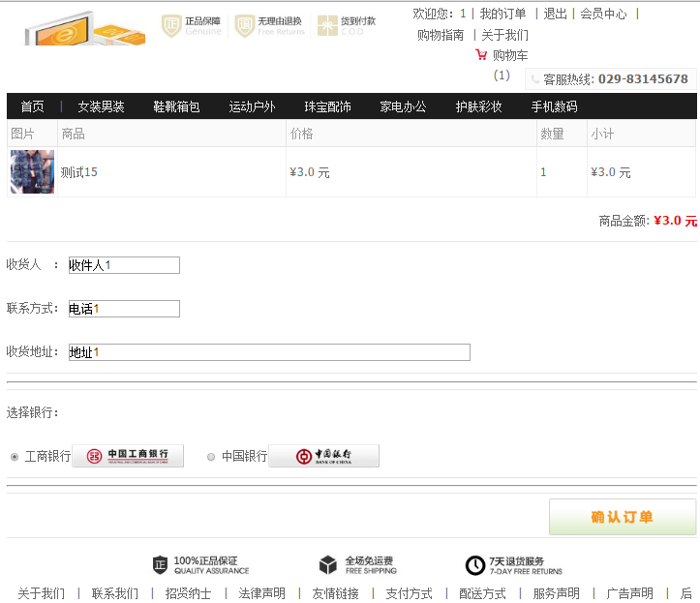This screenshot has height=603, width=700.
Task: Select the 工商银行 radio button
Action: click(15, 457)
